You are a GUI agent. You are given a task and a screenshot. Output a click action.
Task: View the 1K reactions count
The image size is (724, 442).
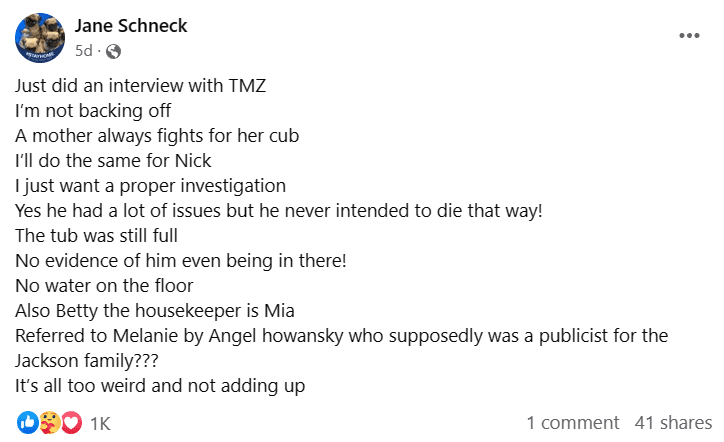[x=100, y=424]
